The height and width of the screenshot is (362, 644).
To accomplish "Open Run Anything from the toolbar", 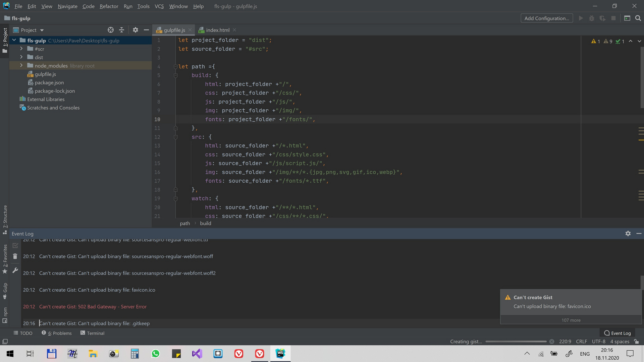I will [x=627, y=18].
